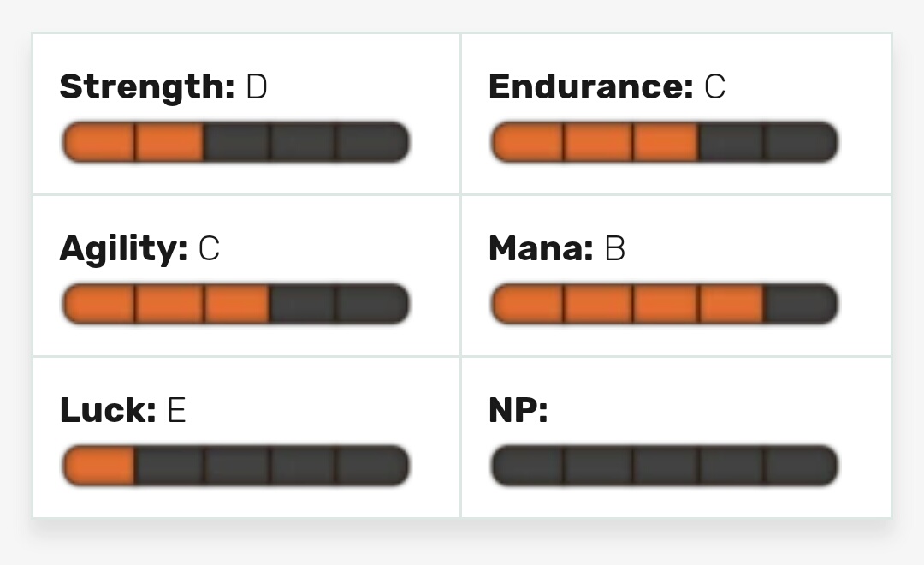
Task: Click the Mana stat label
Action: click(x=541, y=248)
